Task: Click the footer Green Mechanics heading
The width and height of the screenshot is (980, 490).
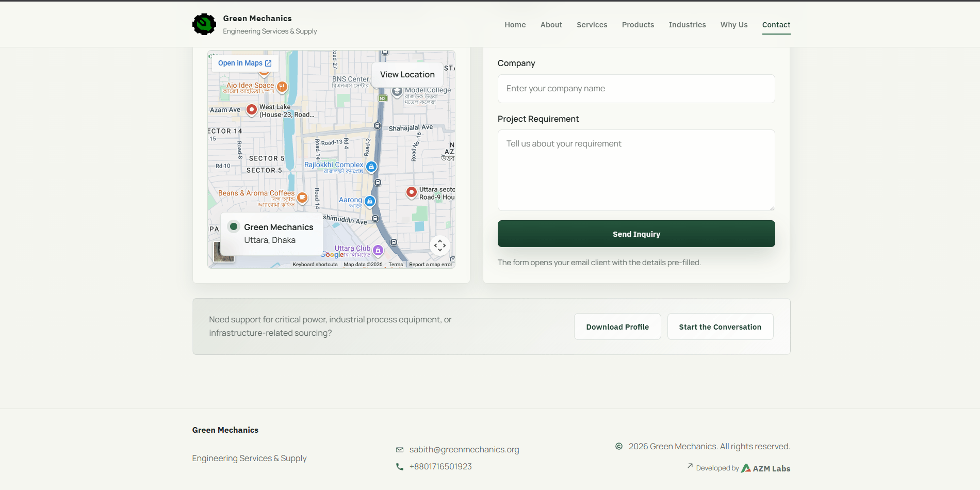Action: click(x=225, y=430)
